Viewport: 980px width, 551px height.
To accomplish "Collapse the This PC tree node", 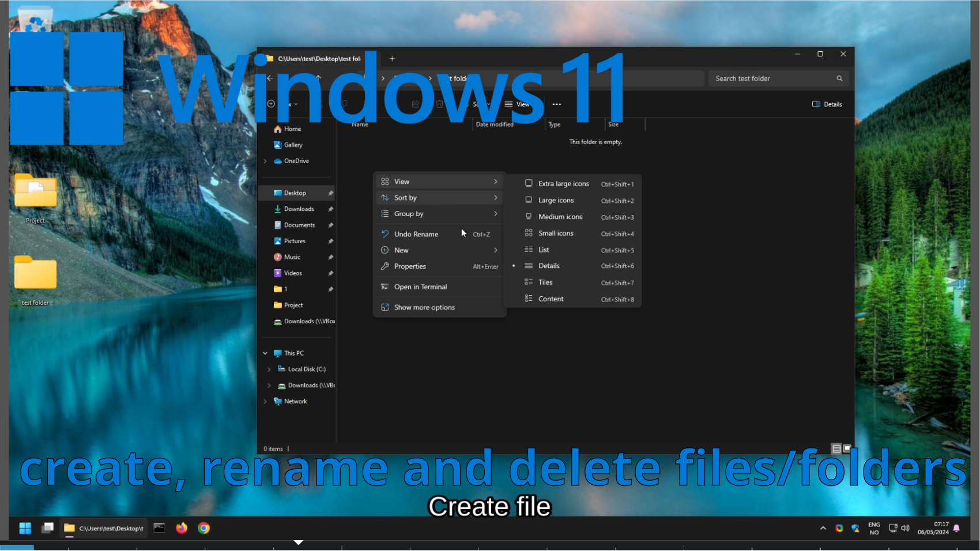I will click(265, 353).
